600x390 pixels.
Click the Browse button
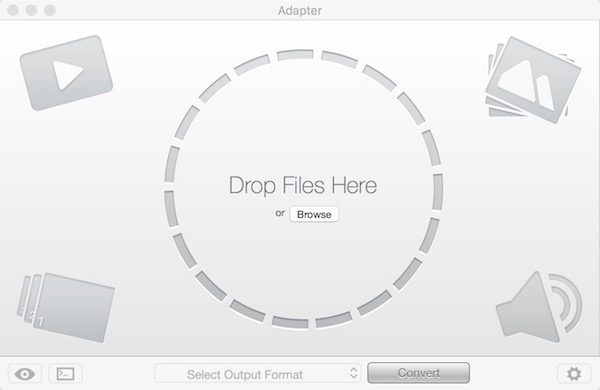point(314,214)
